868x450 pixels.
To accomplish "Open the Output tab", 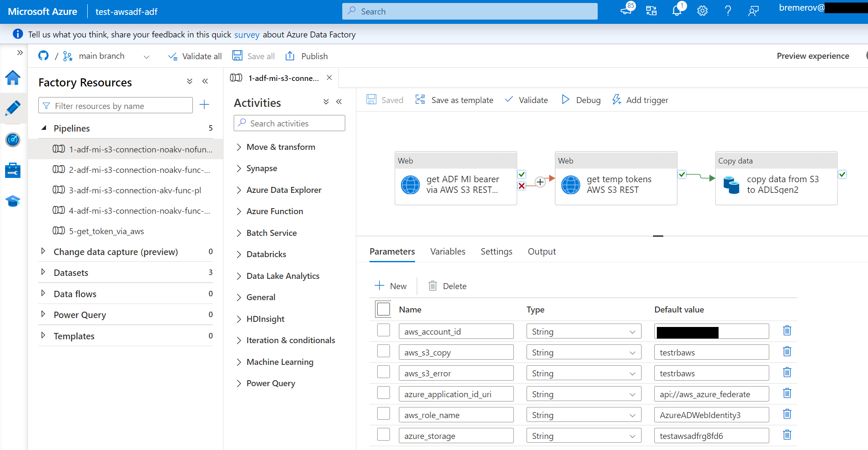I will pos(541,252).
